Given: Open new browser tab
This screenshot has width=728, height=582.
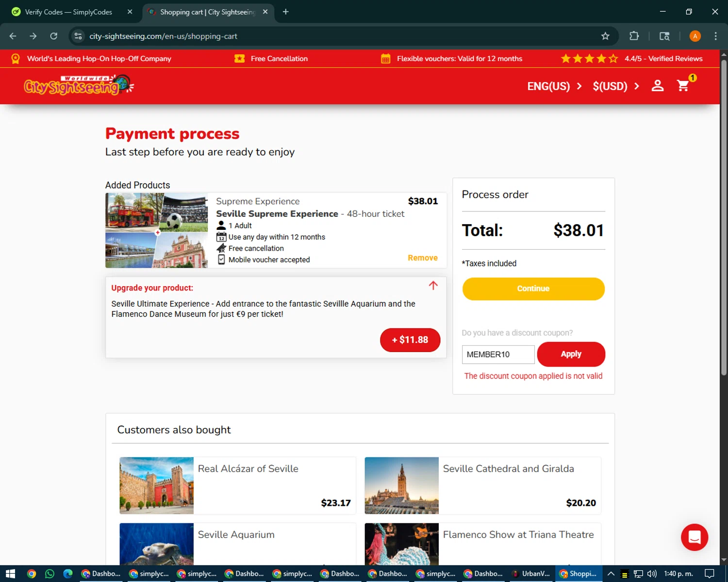Looking at the screenshot, I should coord(285,12).
